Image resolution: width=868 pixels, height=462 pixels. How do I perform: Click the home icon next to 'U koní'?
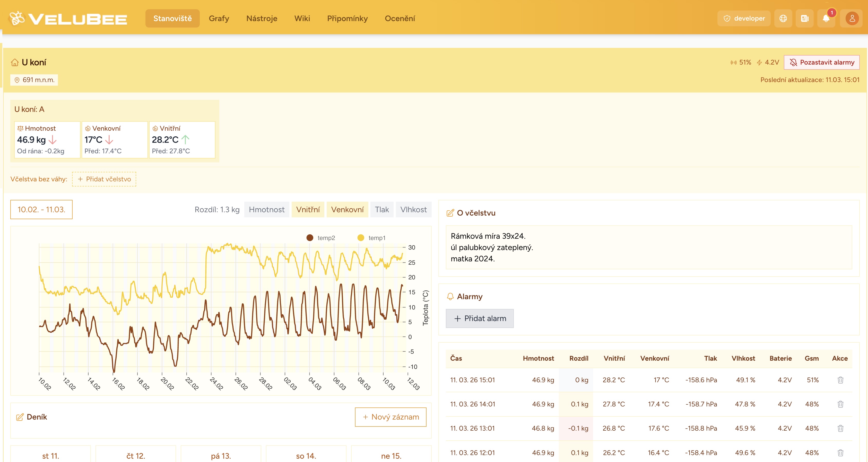click(15, 62)
